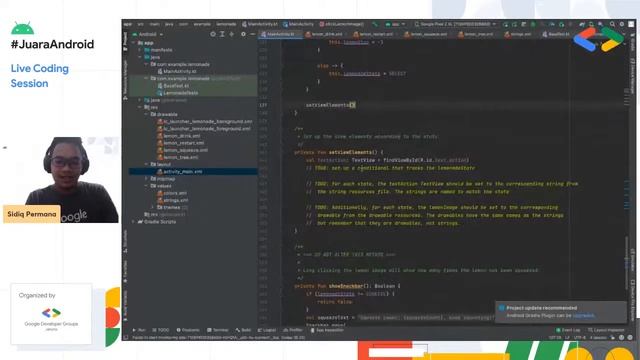Open lemon_tree.xml in project tree
This screenshot has height=360, width=640.
pyautogui.click(x=178, y=157)
